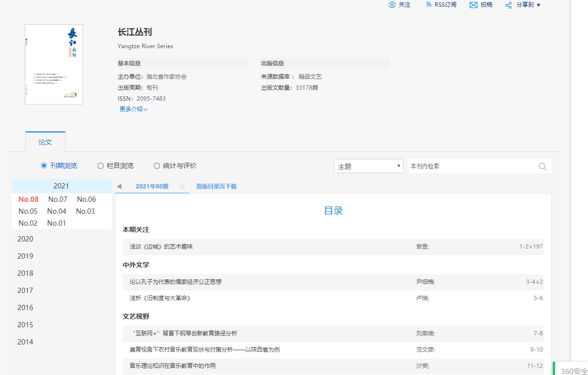Screen dimensions: 588x375
Task: Select the 栏目浏览 radio button
Action: pyautogui.click(x=100, y=166)
